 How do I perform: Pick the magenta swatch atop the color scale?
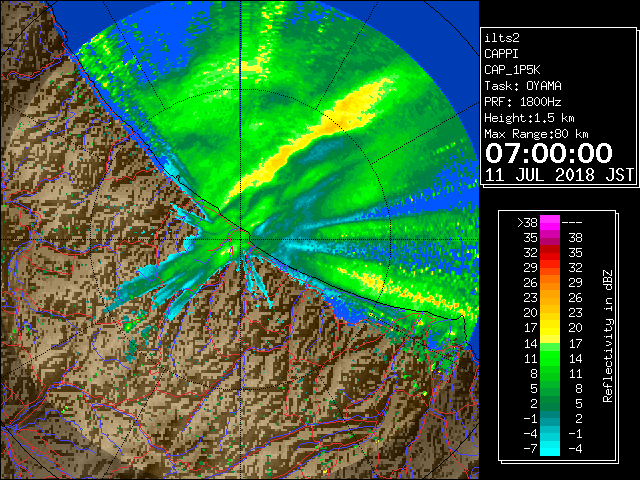pos(550,222)
